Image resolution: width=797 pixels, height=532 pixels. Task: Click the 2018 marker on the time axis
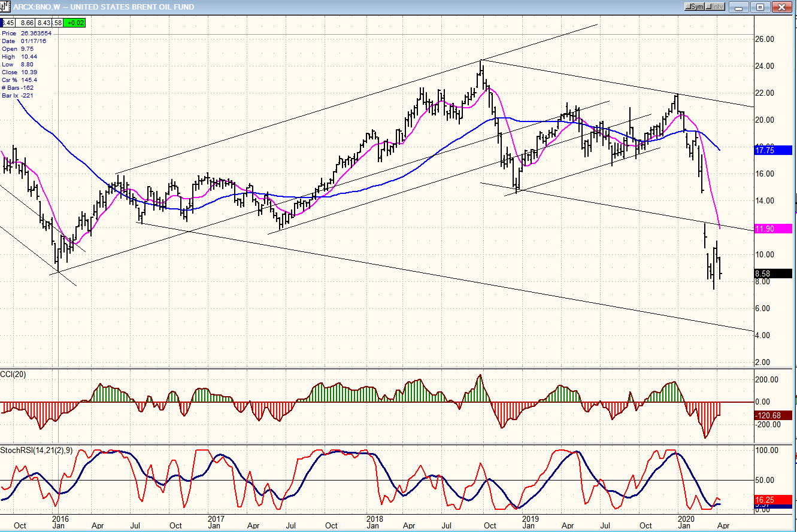(374, 518)
